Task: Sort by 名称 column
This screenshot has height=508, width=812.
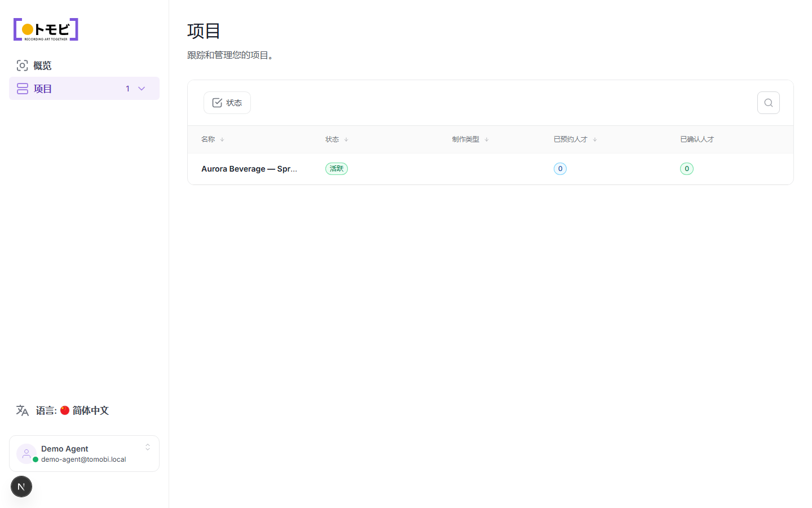Action: click(213, 139)
